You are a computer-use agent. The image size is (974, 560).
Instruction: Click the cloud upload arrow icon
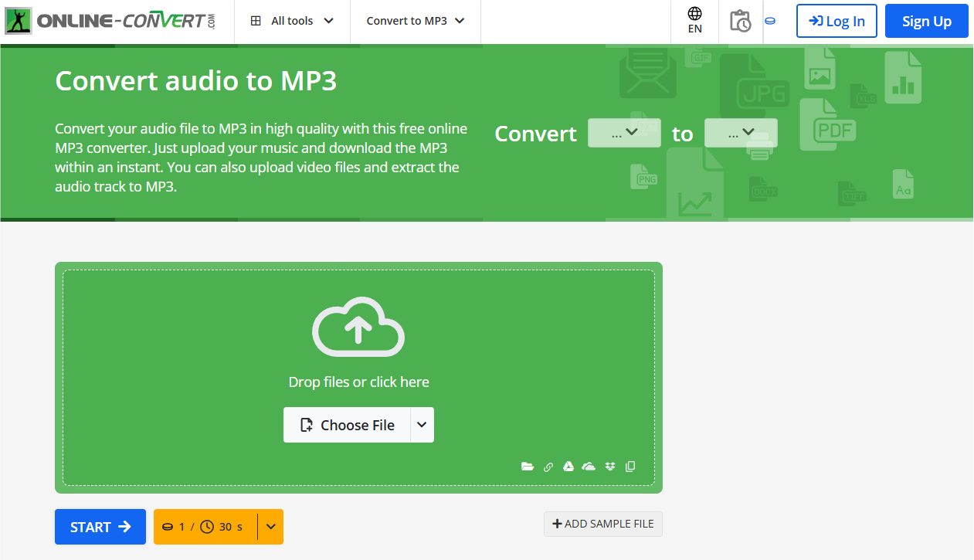358,329
